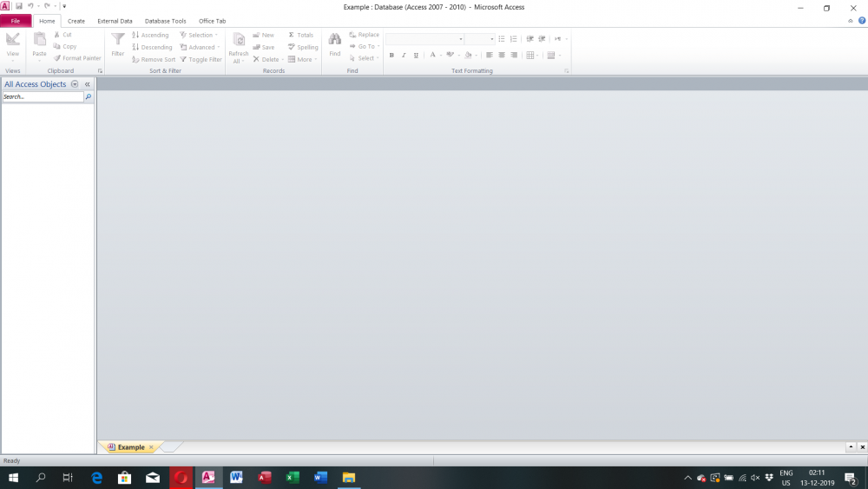Open the font size combo box
This screenshot has height=489, width=868.
point(479,39)
